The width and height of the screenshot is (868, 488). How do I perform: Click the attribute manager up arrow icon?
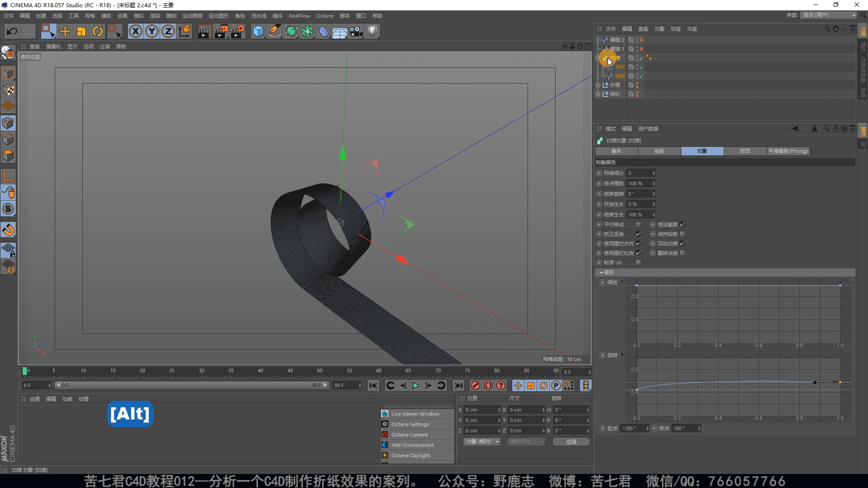tap(815, 129)
